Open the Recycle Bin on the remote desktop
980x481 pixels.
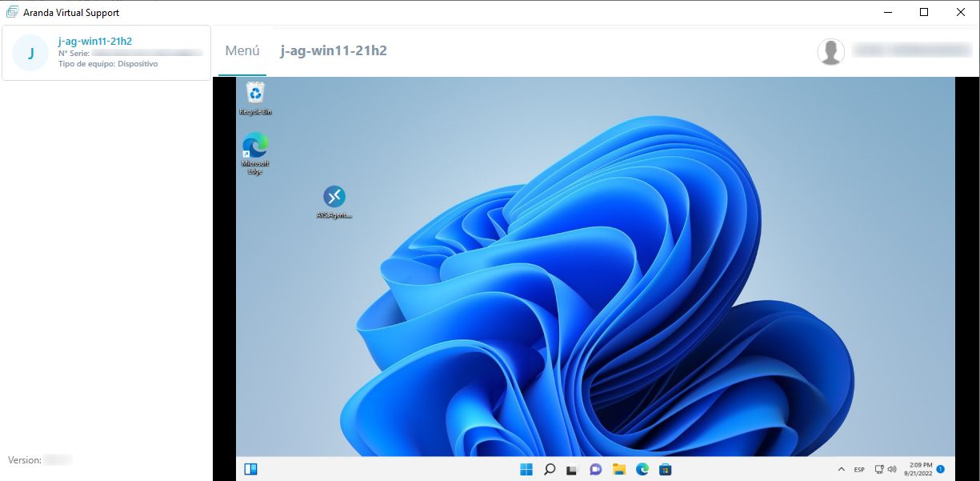point(255,98)
